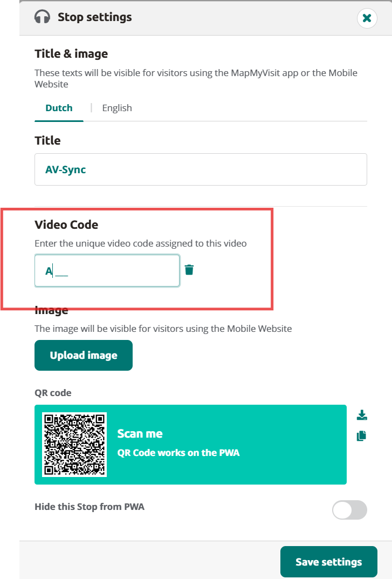Focus the Title field containing AV-Sync
Image resolution: width=392 pixels, height=579 pixels.
(201, 169)
